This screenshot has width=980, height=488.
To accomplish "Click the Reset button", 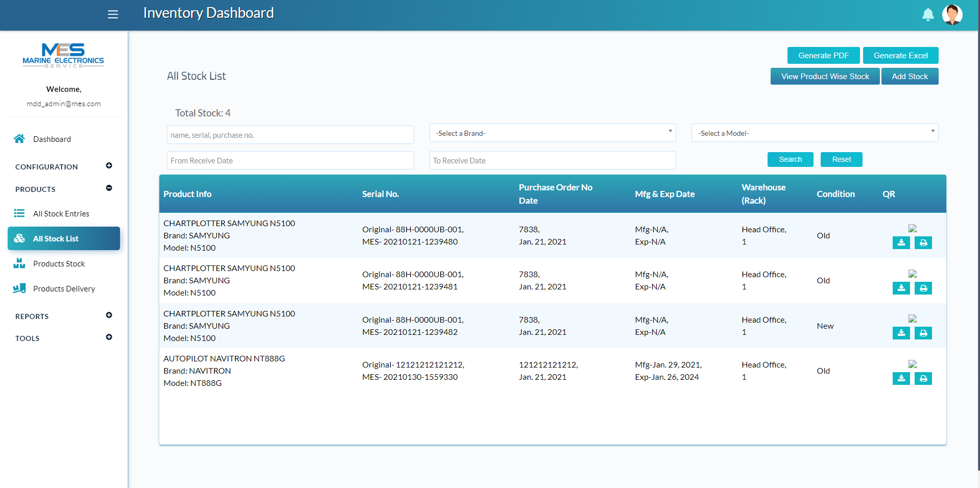I will [841, 159].
